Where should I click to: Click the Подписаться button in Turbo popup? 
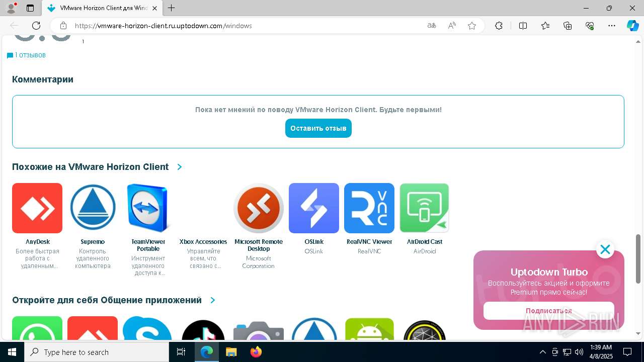pos(549,311)
